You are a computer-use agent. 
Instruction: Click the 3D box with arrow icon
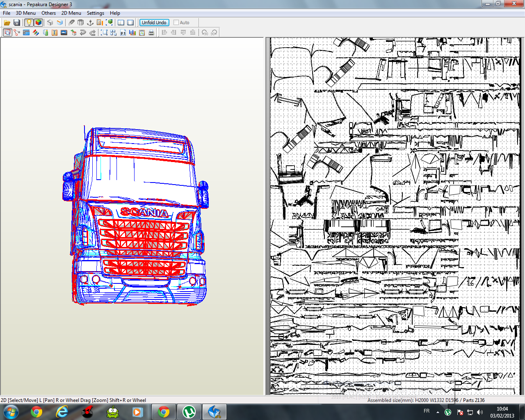click(x=74, y=32)
